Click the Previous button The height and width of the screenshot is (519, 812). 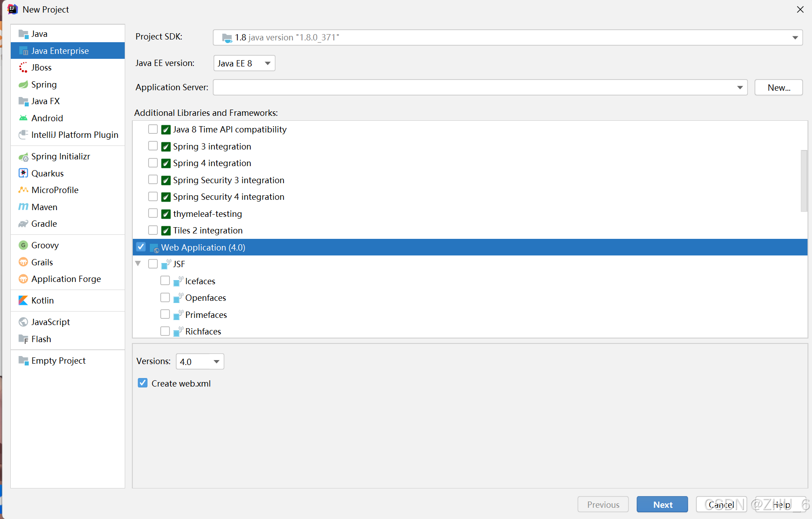[x=603, y=505]
